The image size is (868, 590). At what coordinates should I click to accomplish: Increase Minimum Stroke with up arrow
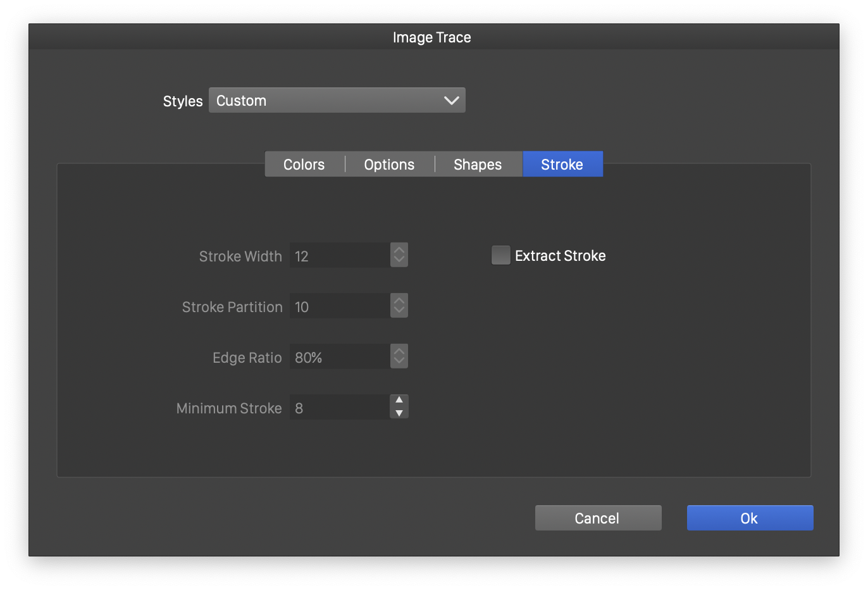coord(399,400)
